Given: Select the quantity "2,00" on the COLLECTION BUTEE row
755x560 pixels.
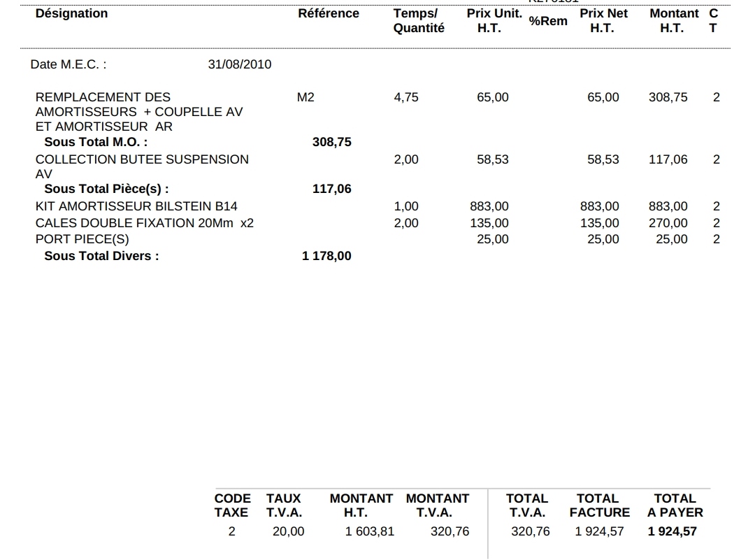Looking at the screenshot, I should (406, 159).
